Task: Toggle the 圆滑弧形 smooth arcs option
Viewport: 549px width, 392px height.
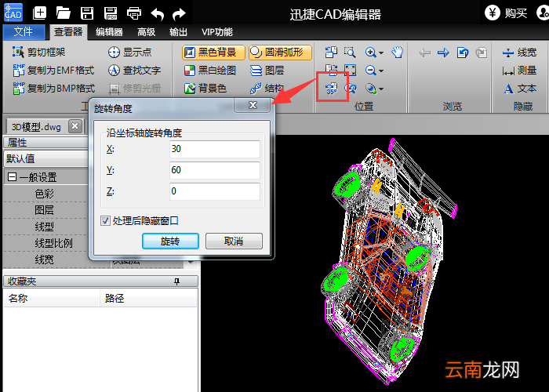Action: tap(280, 53)
